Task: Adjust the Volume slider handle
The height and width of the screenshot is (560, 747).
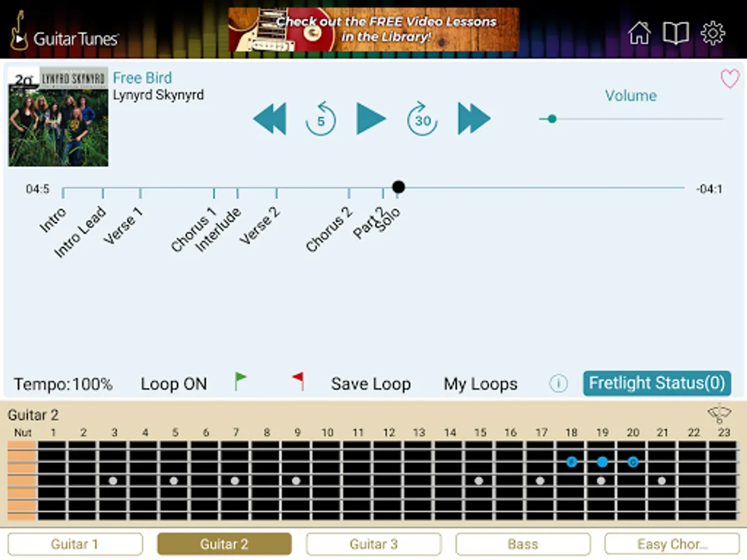Action: [x=552, y=119]
